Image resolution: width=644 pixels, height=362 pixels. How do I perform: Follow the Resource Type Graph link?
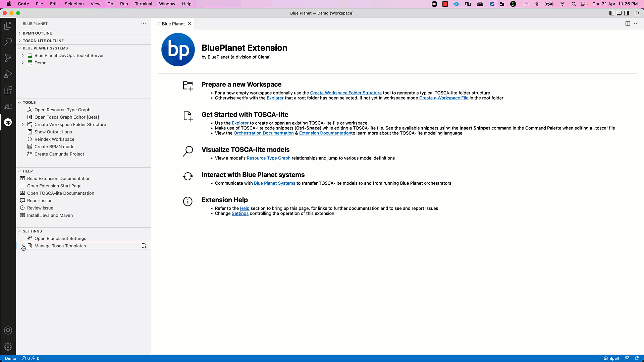pos(269,158)
